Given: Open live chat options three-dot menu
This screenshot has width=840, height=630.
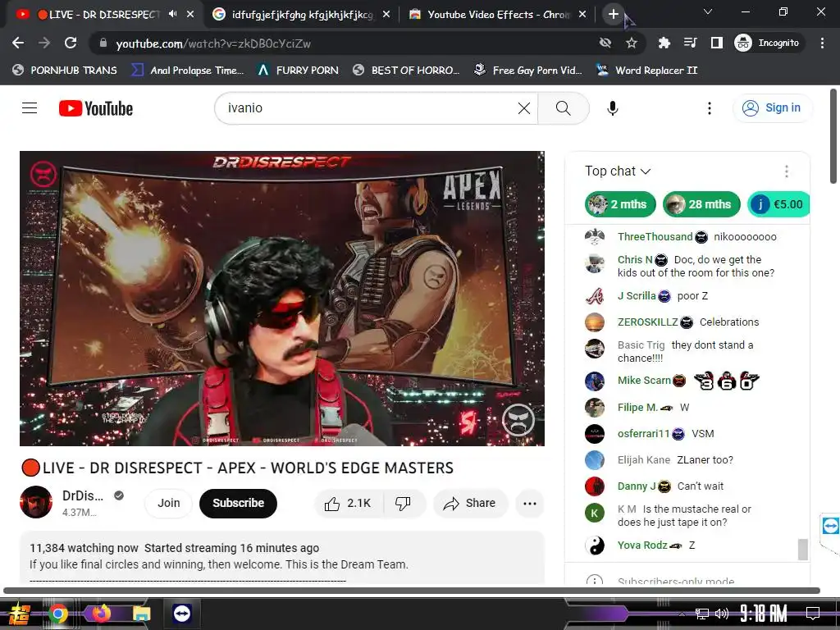Looking at the screenshot, I should pyautogui.click(x=787, y=171).
